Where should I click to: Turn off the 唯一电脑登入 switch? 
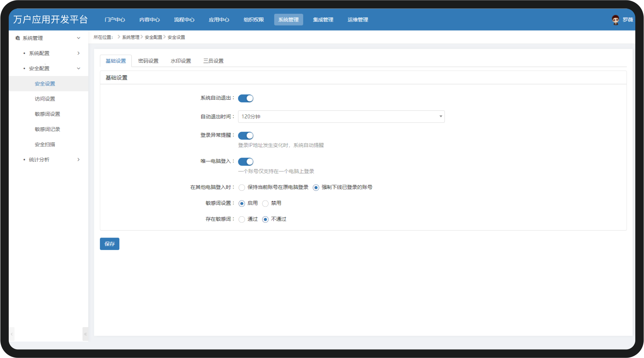pos(246,162)
